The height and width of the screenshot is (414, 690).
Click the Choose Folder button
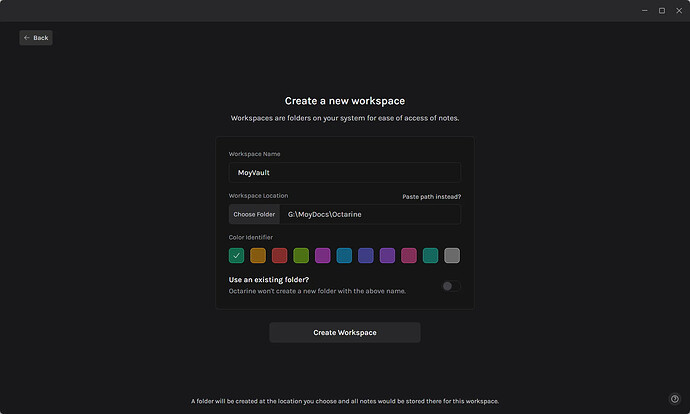pyautogui.click(x=254, y=214)
